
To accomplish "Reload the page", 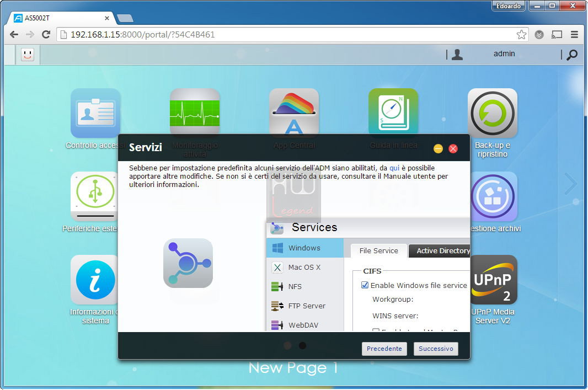I will point(46,35).
